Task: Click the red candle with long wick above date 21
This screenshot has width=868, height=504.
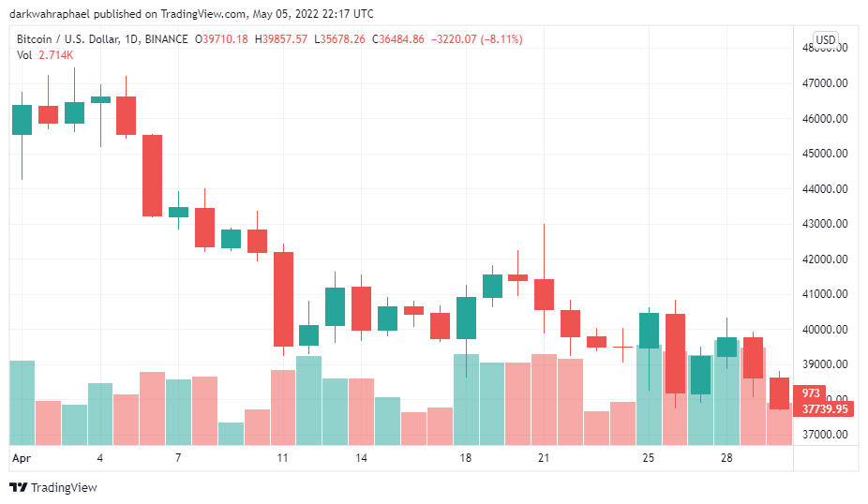Action: [x=544, y=294]
